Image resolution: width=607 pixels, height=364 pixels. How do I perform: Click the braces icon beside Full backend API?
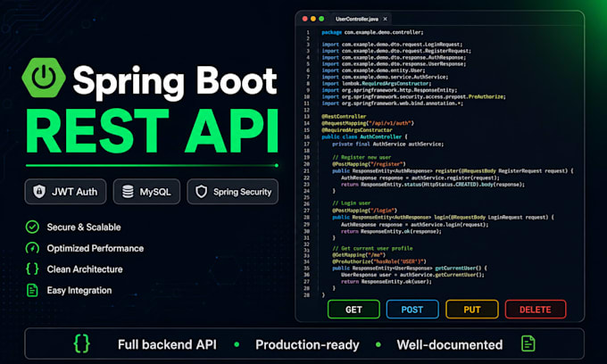click(x=82, y=343)
